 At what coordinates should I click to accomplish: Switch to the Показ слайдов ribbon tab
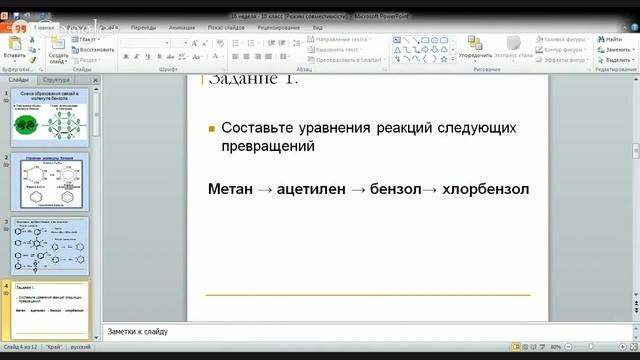(226, 28)
